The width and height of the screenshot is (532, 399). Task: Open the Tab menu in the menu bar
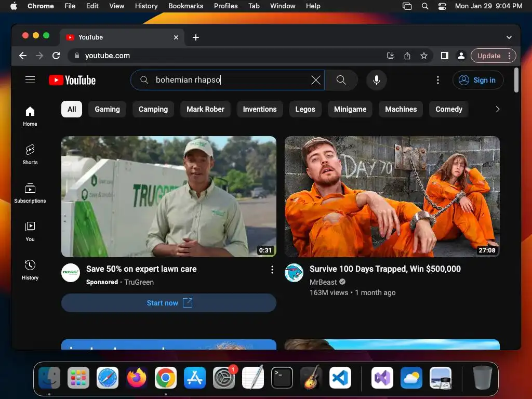click(254, 6)
